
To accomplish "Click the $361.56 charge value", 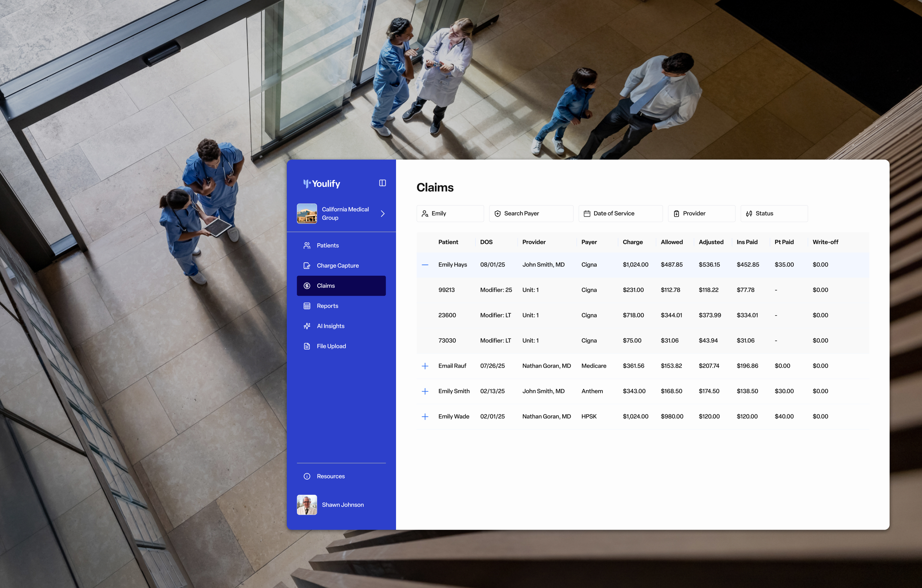I will tap(633, 366).
